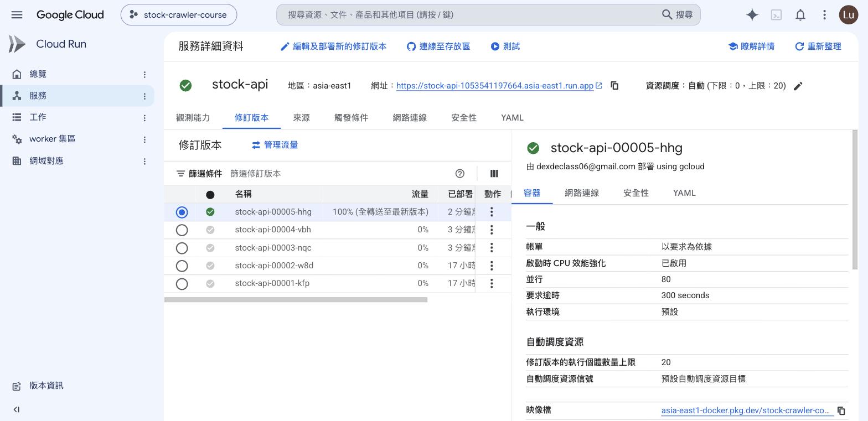Open options menu next to 總覽
This screenshot has height=421, width=868.
coord(144,74)
